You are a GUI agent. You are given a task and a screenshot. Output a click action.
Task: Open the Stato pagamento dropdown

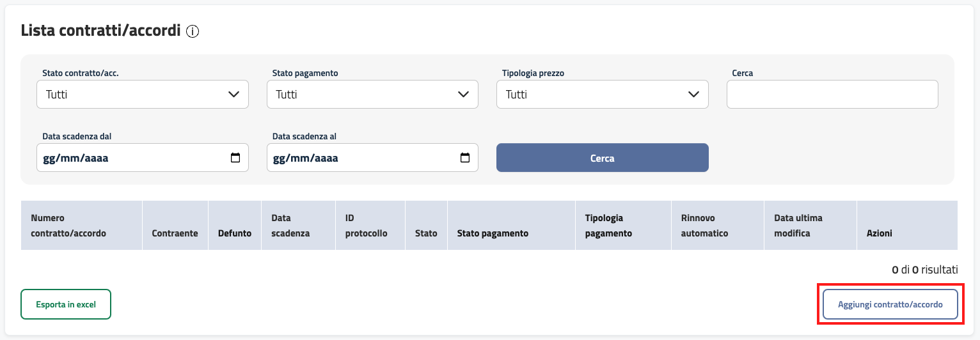[372, 95]
